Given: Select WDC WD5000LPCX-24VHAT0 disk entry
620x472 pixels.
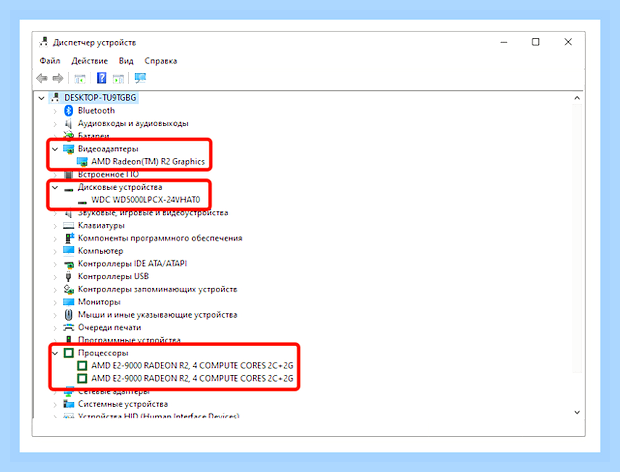Looking at the screenshot, I should click(146, 200).
